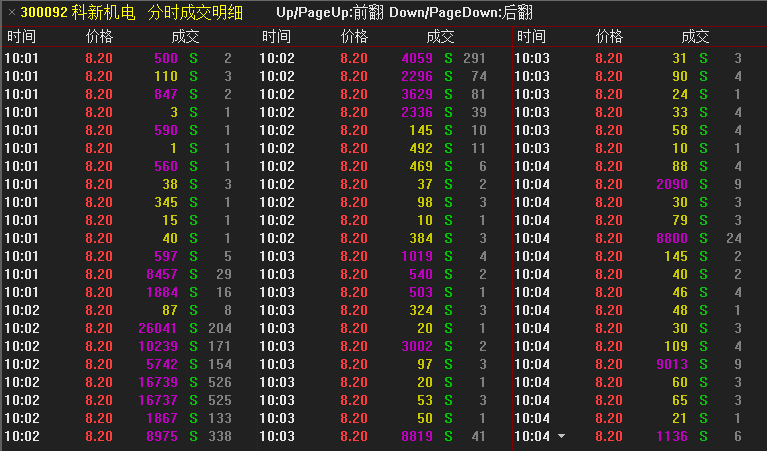The image size is (767, 451).
Task: Click the S sell marker in the 3629 row
Action: click(x=449, y=94)
